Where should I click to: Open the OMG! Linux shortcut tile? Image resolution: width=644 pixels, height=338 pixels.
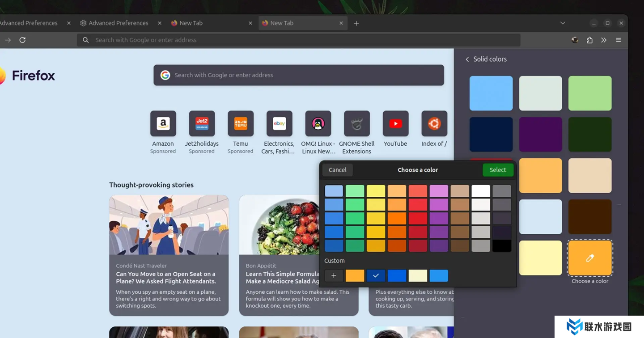point(318,124)
